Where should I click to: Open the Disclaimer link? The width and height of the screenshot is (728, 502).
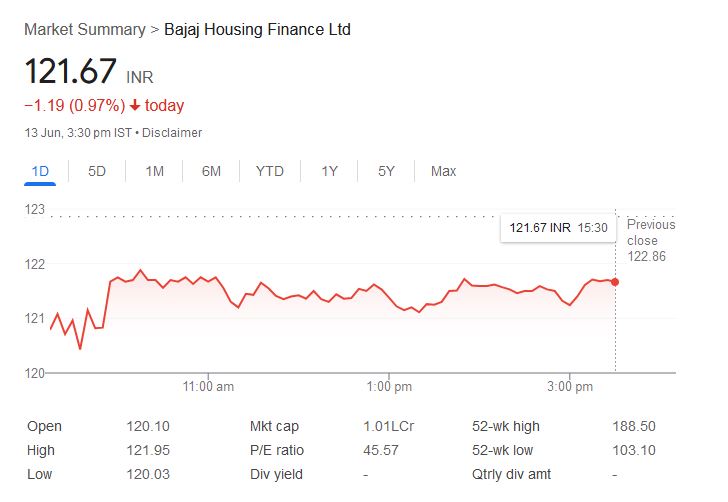tap(175, 133)
